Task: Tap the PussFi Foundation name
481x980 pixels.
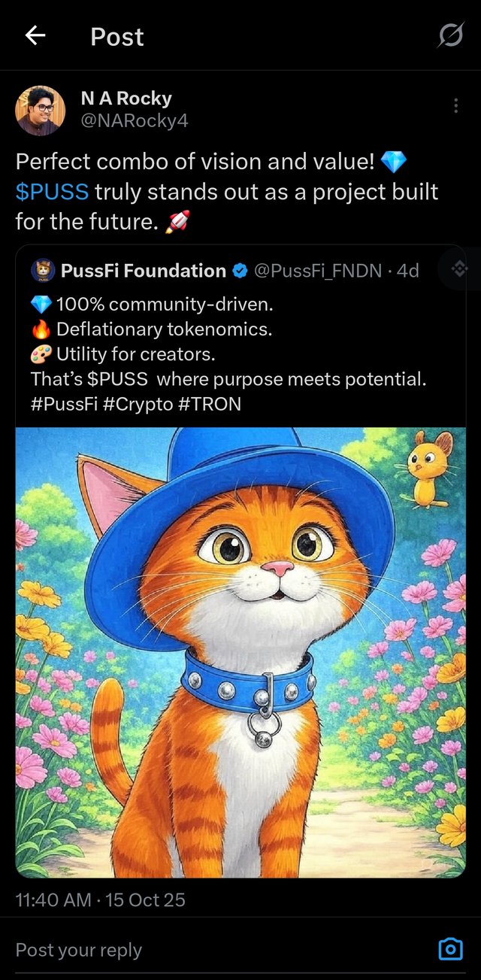Action: point(143,271)
